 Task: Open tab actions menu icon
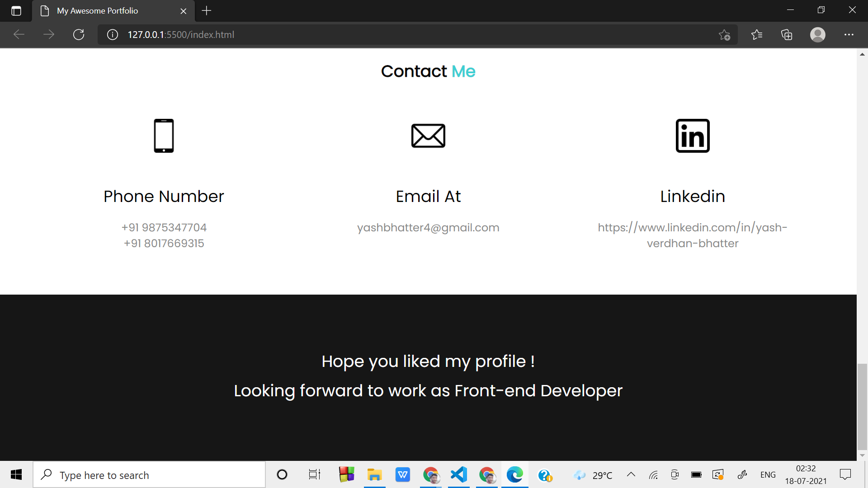16,11
